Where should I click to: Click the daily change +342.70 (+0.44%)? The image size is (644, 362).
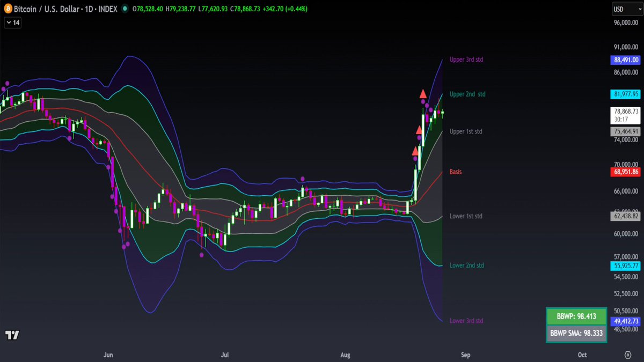285,9
